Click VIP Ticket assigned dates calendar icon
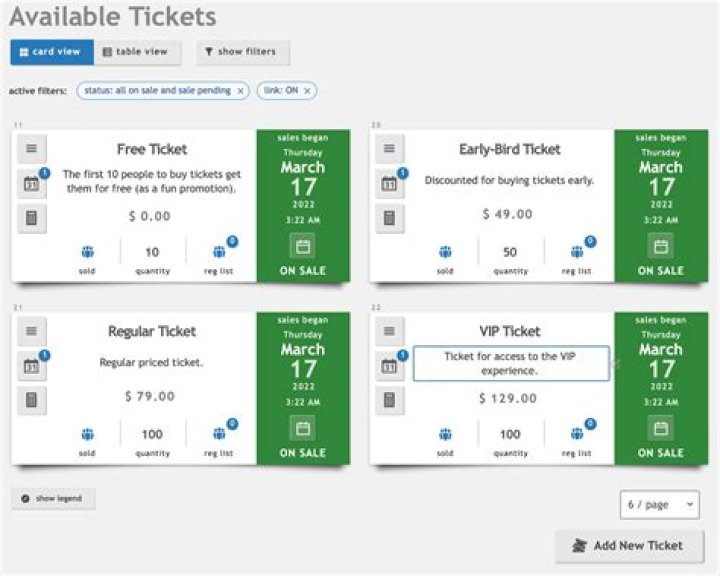The height and width of the screenshot is (576, 720). point(389,367)
